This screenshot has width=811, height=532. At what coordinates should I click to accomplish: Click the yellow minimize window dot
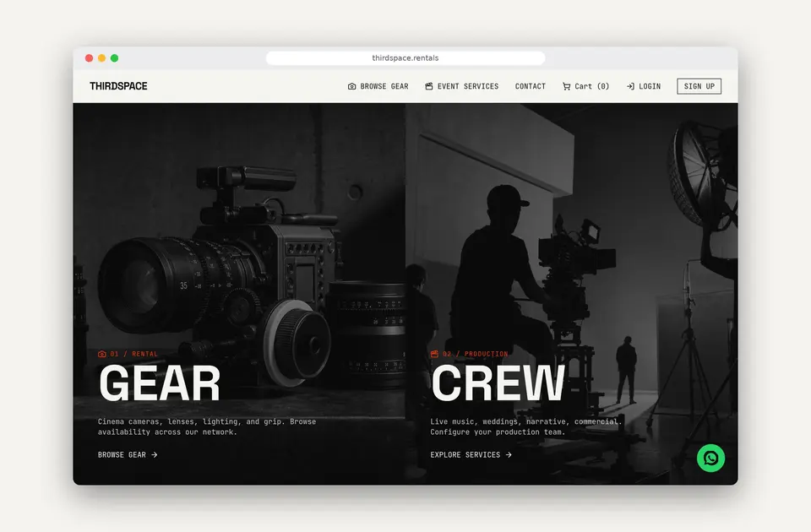(x=102, y=58)
